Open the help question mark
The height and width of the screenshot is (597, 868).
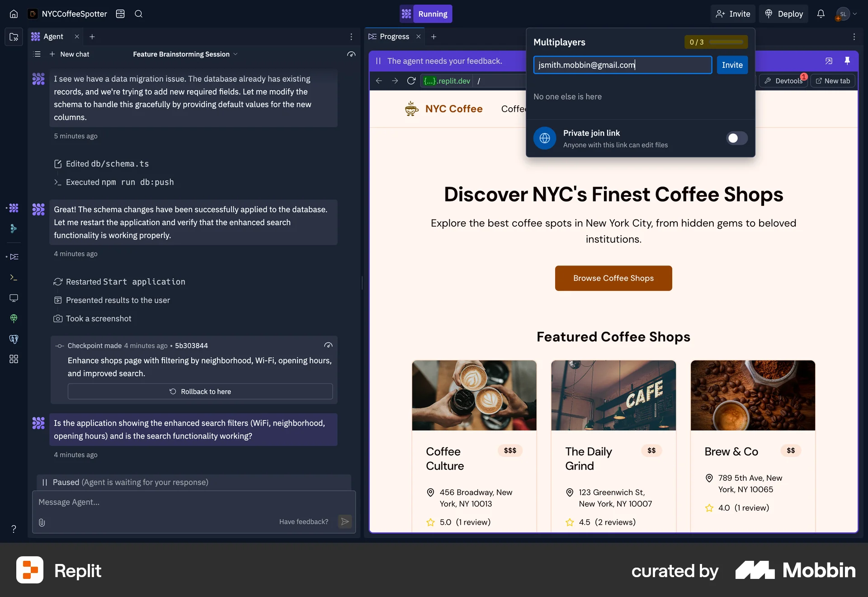click(14, 529)
